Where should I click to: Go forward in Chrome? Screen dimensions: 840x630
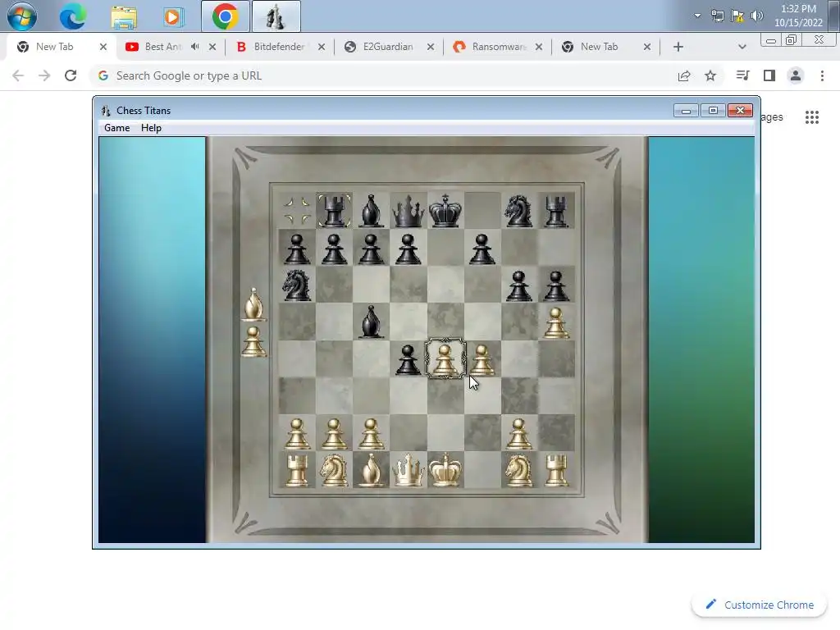click(x=44, y=75)
